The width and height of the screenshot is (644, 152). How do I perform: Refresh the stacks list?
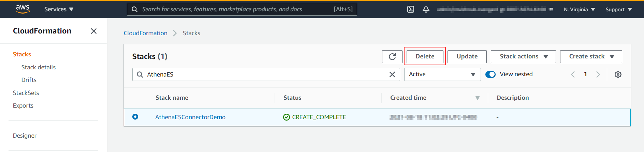click(392, 57)
